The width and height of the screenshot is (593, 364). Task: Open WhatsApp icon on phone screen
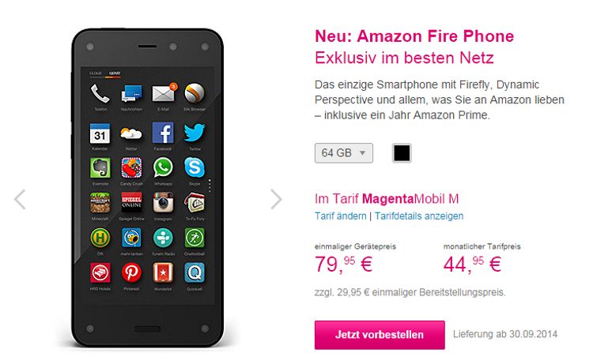pos(163,167)
